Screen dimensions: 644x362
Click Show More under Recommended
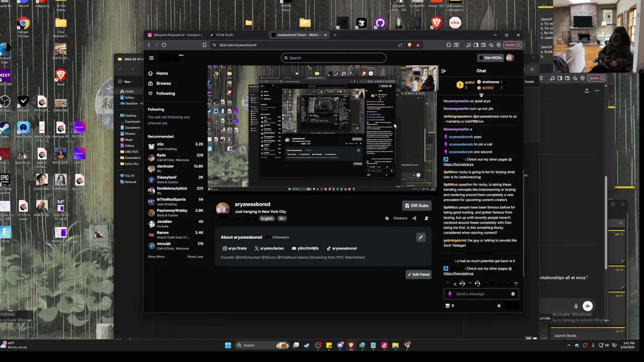point(156,257)
